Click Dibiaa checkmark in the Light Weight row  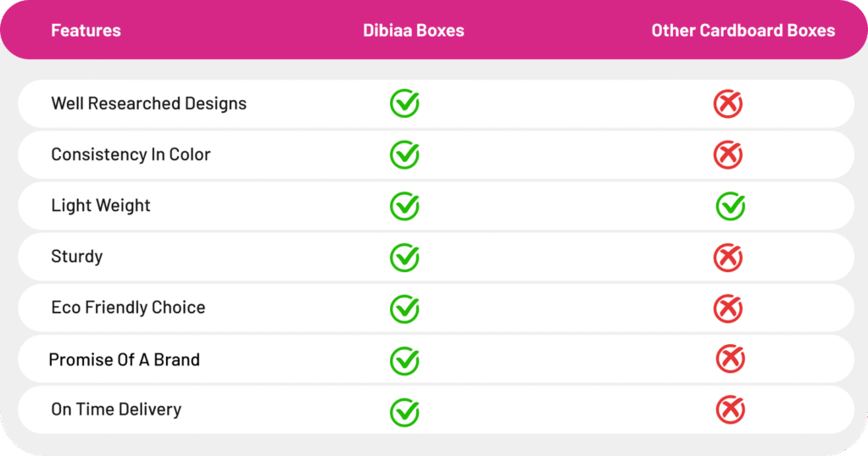coord(404,206)
